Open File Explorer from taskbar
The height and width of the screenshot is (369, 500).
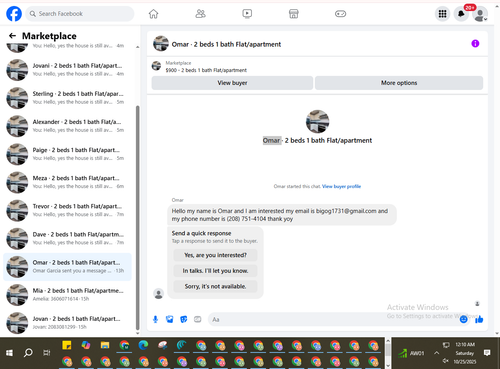tap(105, 345)
